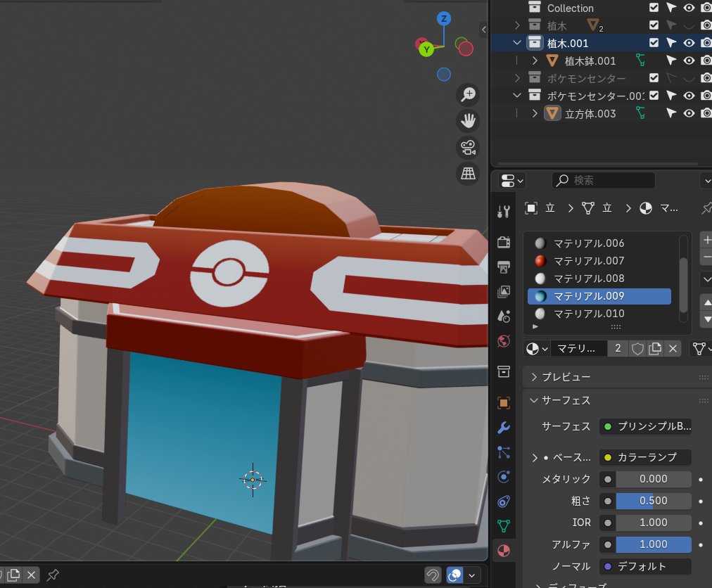Screen dimensions: 712x588
Task: Click the material name field マテリ...
Action: tap(578, 349)
